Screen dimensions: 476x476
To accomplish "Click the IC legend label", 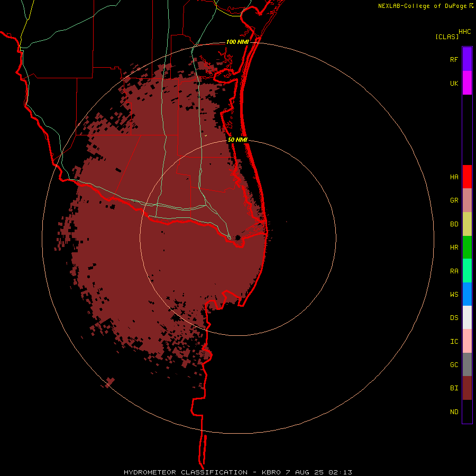I will point(454,342).
